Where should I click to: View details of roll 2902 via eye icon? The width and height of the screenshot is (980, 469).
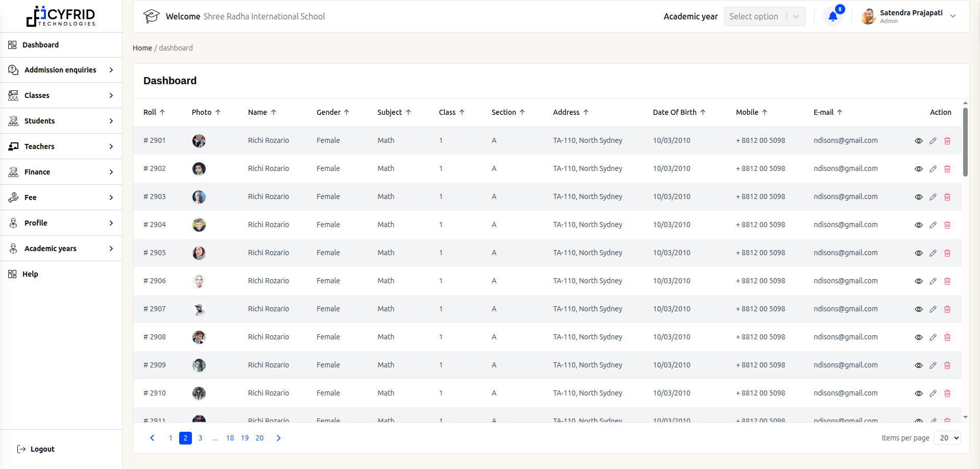coord(918,169)
